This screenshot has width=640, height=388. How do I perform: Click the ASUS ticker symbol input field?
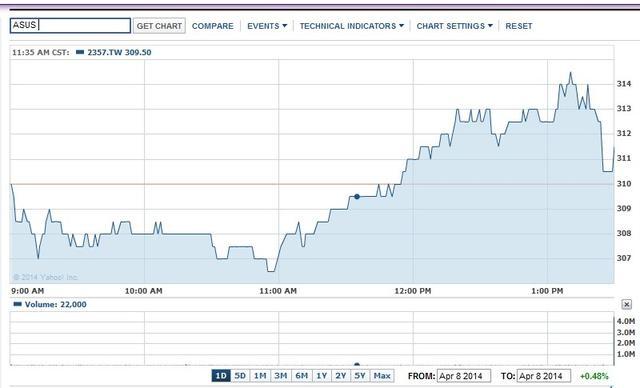(x=70, y=25)
